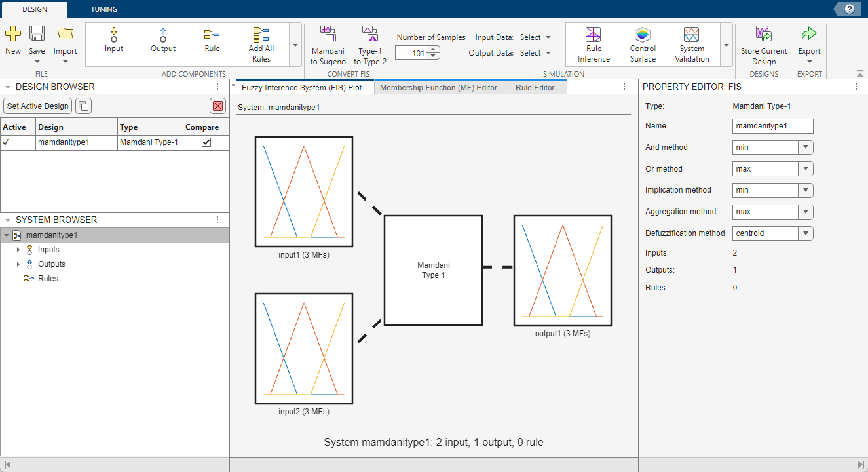This screenshot has height=472, width=868.
Task: Open System Validation tool
Action: point(692,45)
